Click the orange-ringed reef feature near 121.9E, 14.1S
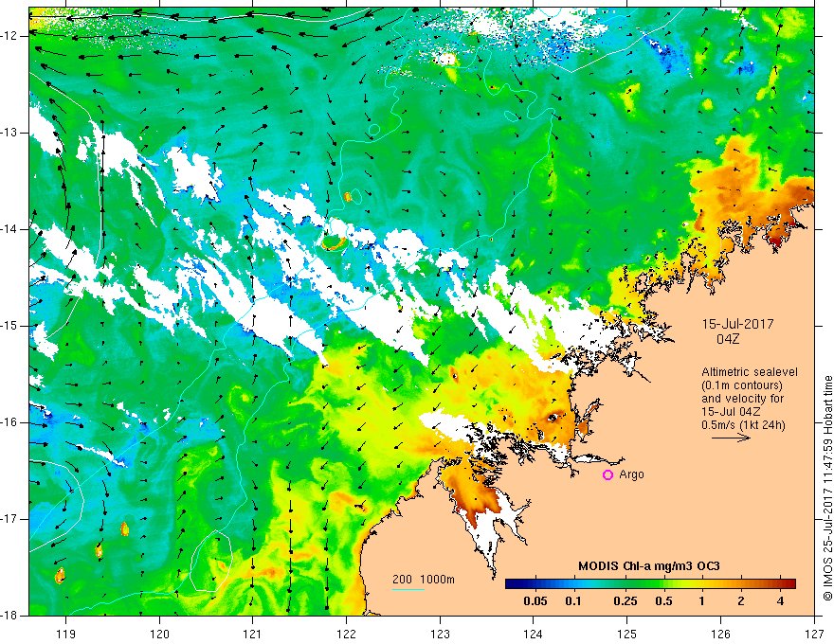The height and width of the screenshot is (644, 834). pyautogui.click(x=334, y=244)
